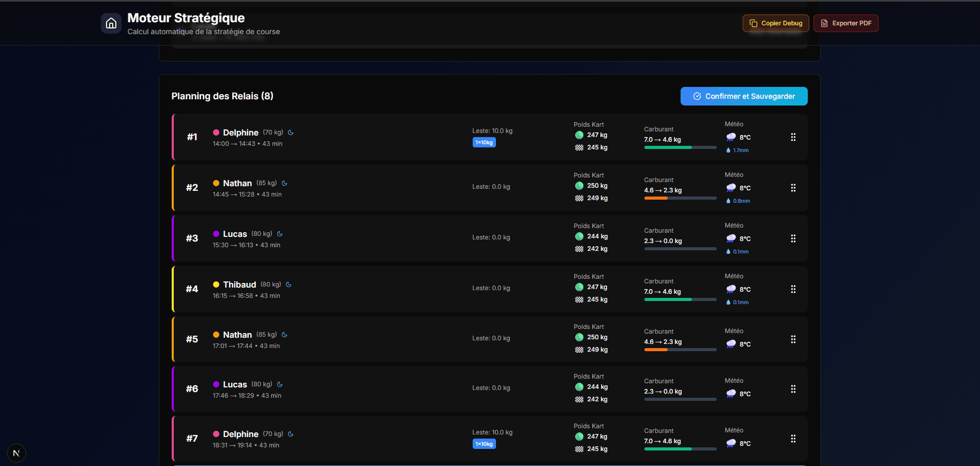The image size is (980, 466).
Task: Click the drag handle for relay #3 Lucas
Action: [793, 238]
